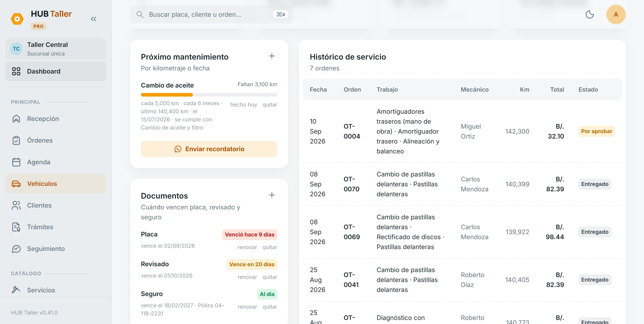Screen dimensions: 644x324
Task: Select Vehículos in the sidebar
Action: (56, 184)
